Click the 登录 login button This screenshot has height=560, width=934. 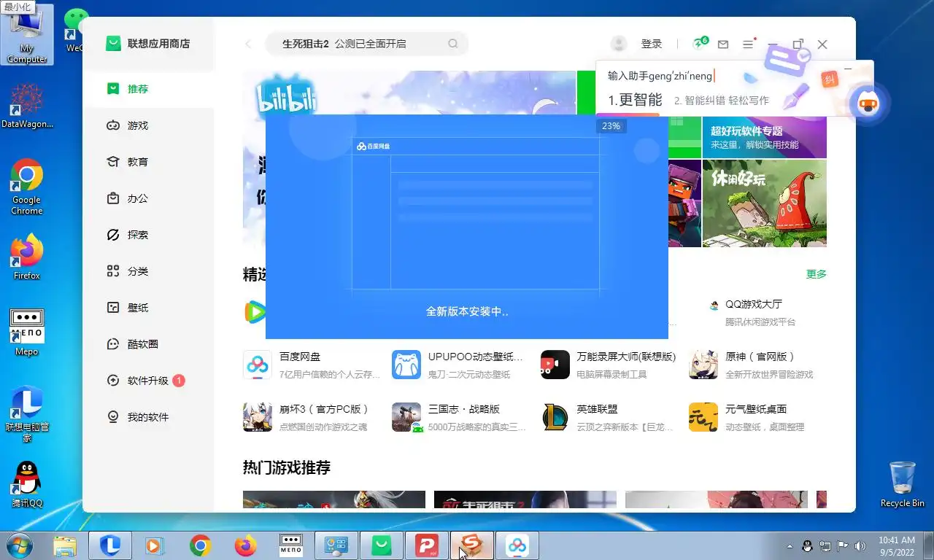pyautogui.click(x=651, y=44)
